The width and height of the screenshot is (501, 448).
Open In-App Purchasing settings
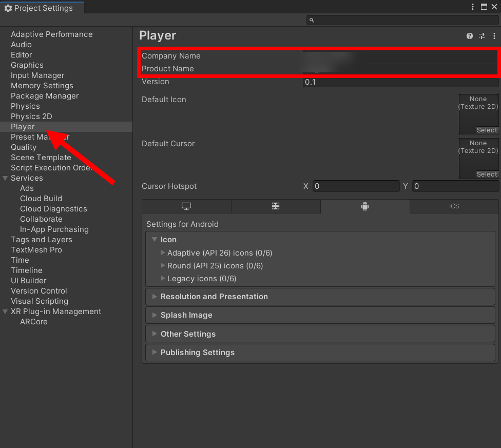pos(54,229)
